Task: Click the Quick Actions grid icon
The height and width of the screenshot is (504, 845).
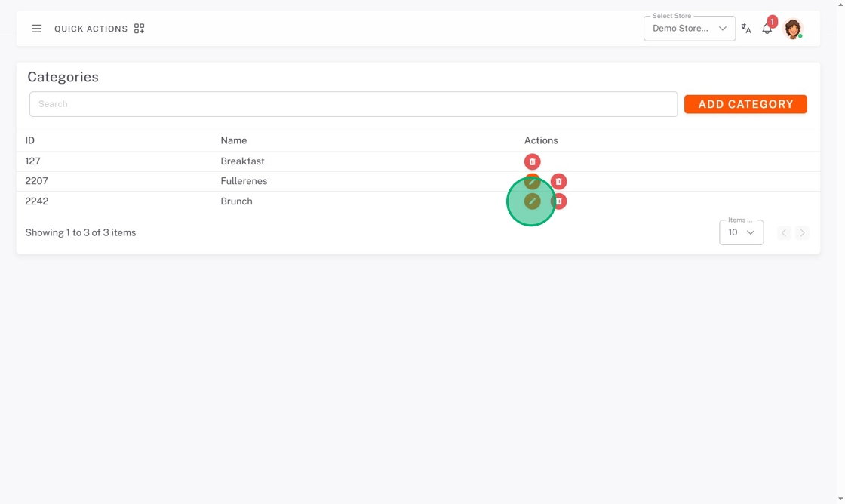Action: (139, 29)
